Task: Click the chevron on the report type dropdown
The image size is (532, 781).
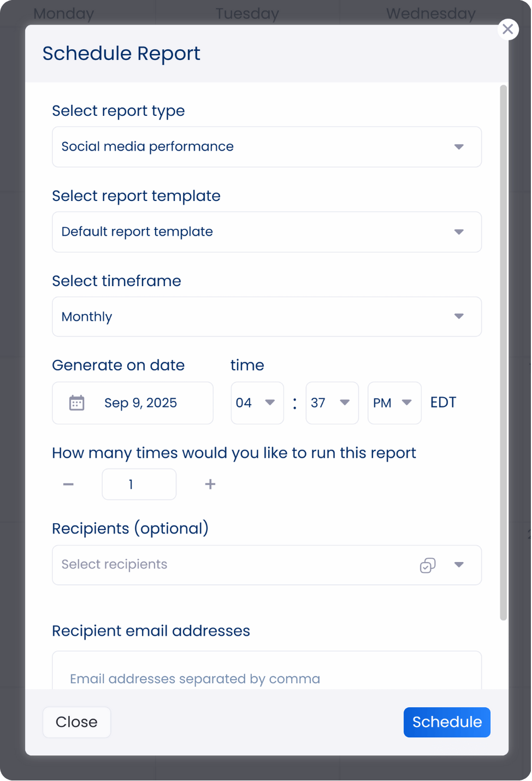Action: (459, 146)
